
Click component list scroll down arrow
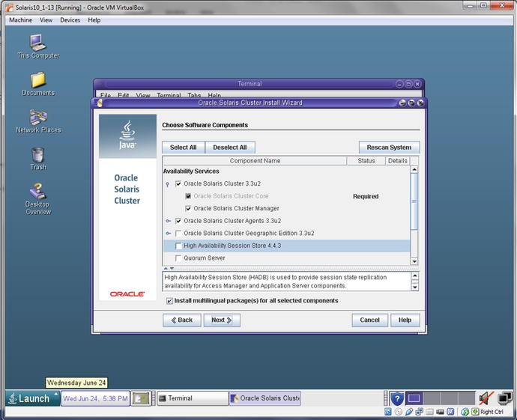click(x=414, y=261)
